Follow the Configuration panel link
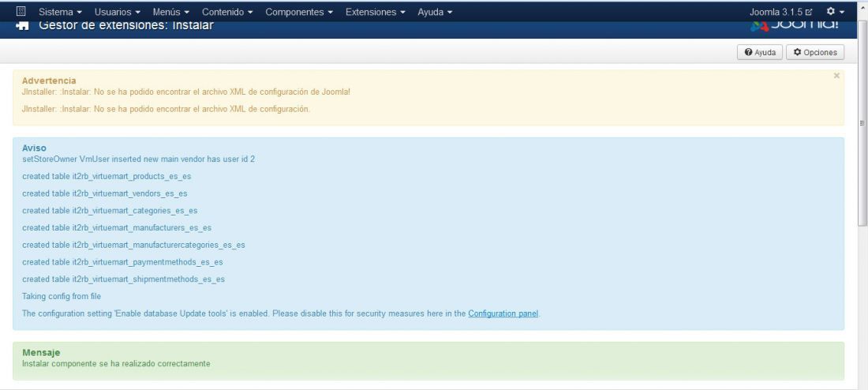This screenshot has height=390, width=868. 503,313
